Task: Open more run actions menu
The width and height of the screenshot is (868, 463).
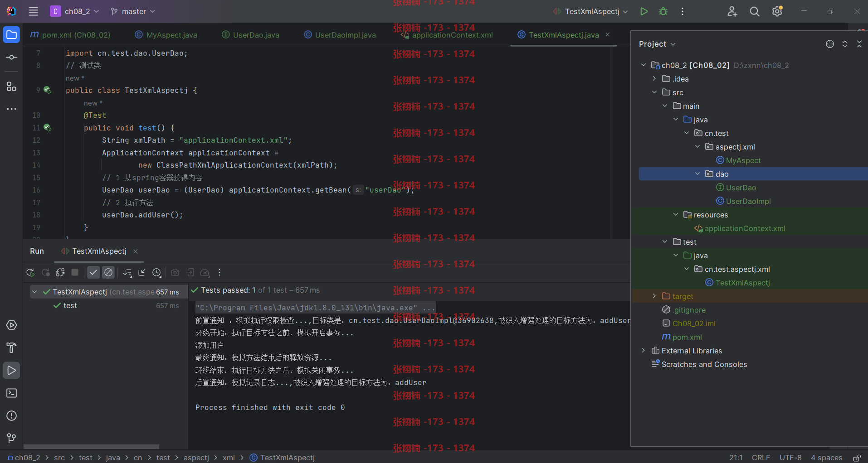Action: 683,11
